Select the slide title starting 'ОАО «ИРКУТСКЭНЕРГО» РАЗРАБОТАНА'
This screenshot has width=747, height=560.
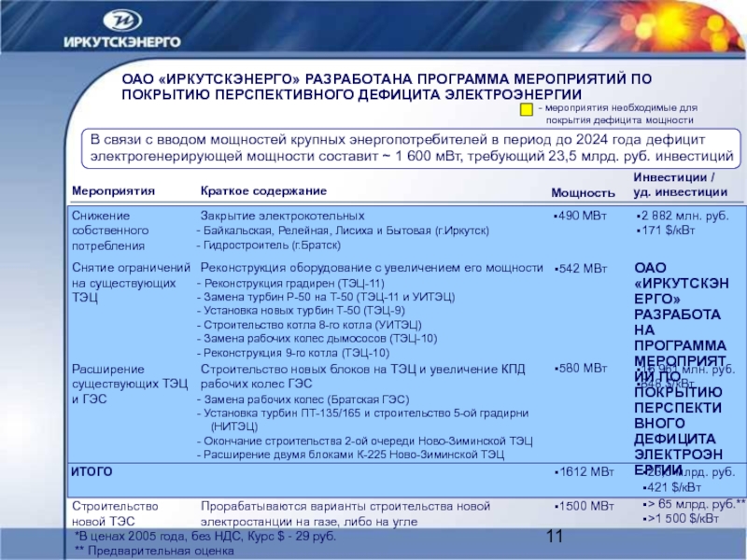[x=387, y=87]
